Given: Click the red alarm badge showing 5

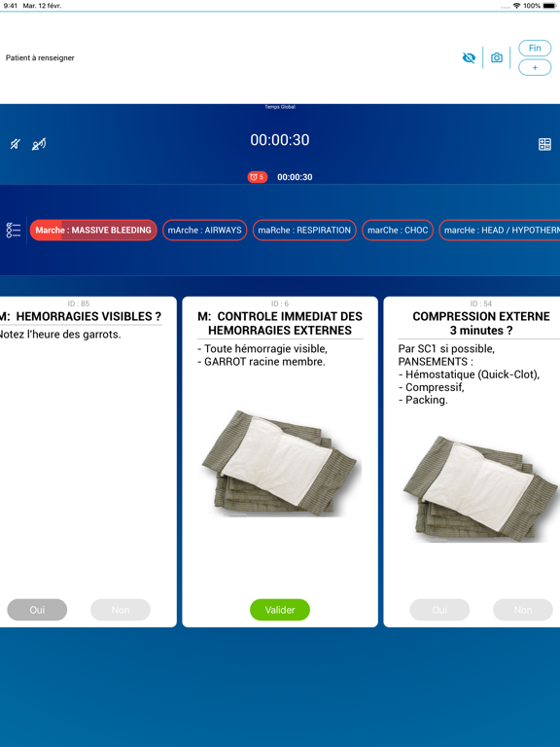Looking at the screenshot, I should coord(257,177).
